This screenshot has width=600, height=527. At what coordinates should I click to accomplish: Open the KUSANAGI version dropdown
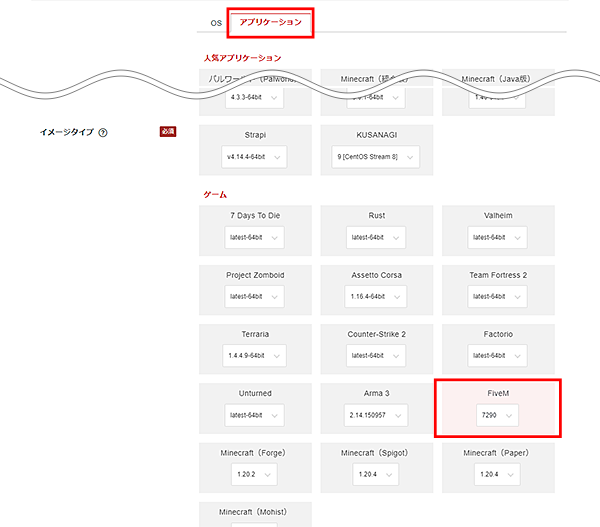(x=375, y=157)
